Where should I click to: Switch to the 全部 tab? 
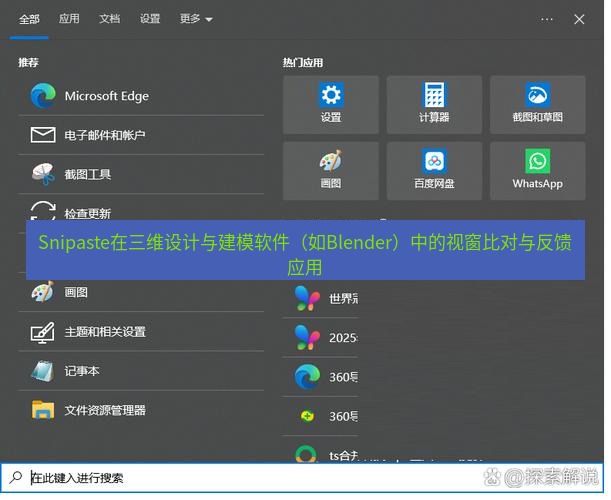click(29, 19)
